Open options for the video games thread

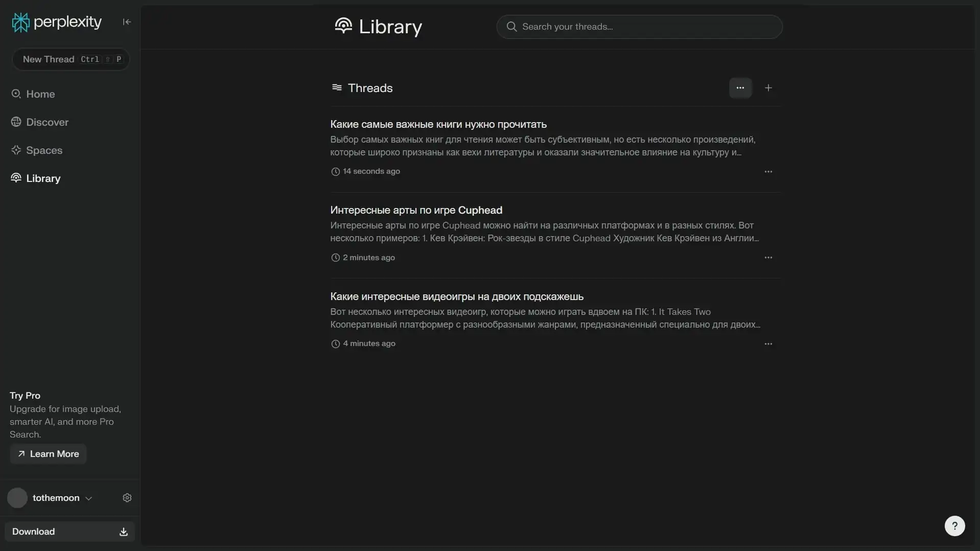click(768, 344)
